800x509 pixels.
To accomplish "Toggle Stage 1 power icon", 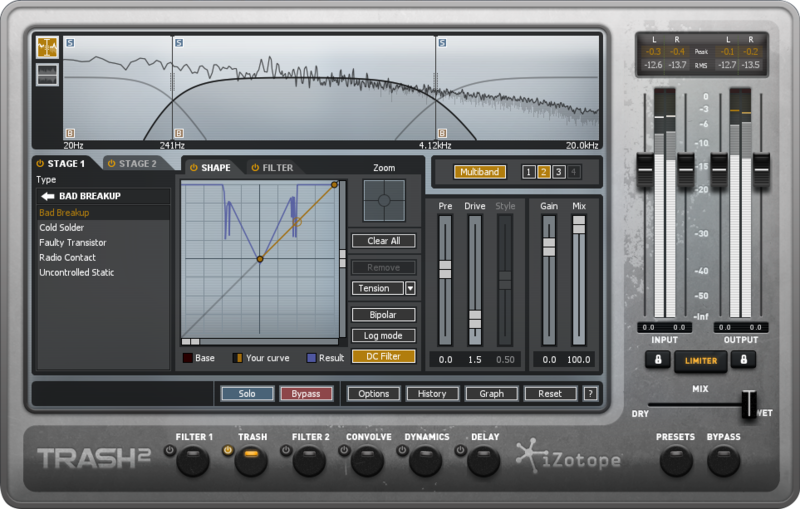I will coord(40,164).
